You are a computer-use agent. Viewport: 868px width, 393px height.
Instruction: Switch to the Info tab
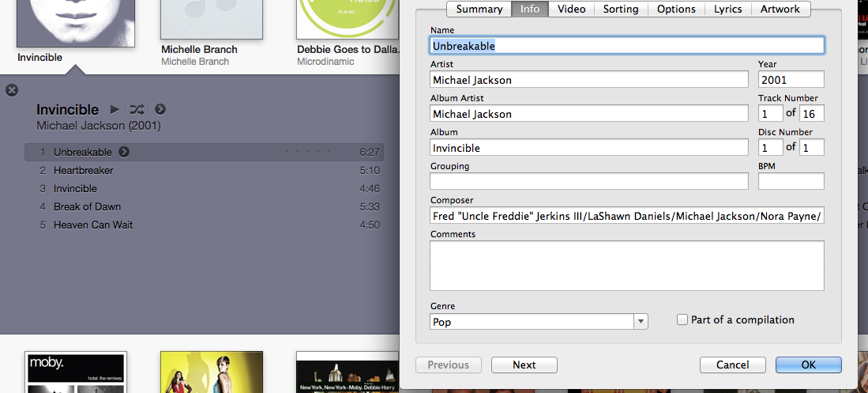530,9
